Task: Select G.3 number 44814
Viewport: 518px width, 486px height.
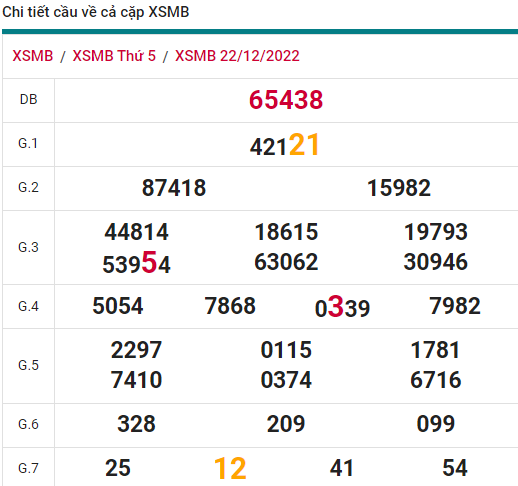Action: click(x=137, y=232)
